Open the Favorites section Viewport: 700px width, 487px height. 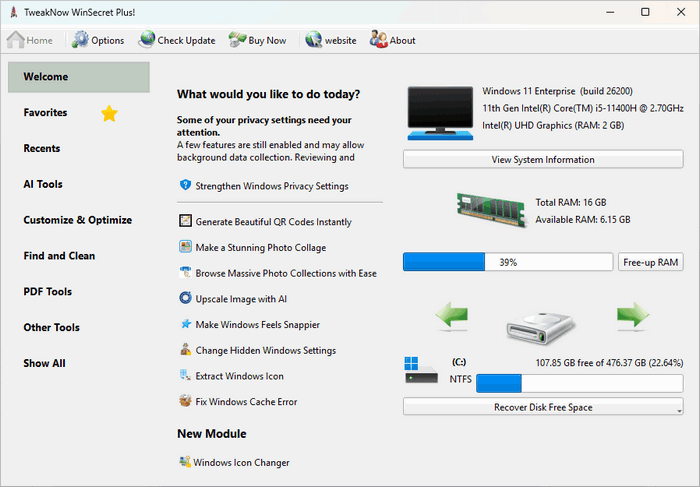pyautogui.click(x=45, y=112)
